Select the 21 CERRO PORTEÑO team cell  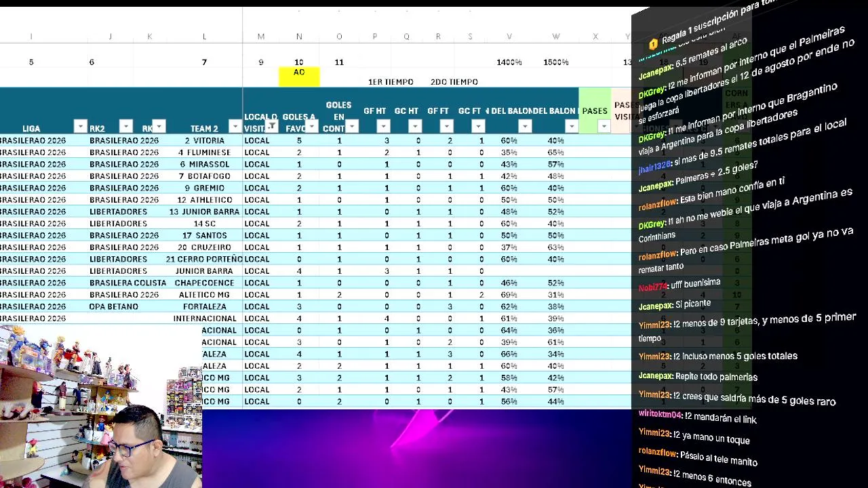point(204,259)
